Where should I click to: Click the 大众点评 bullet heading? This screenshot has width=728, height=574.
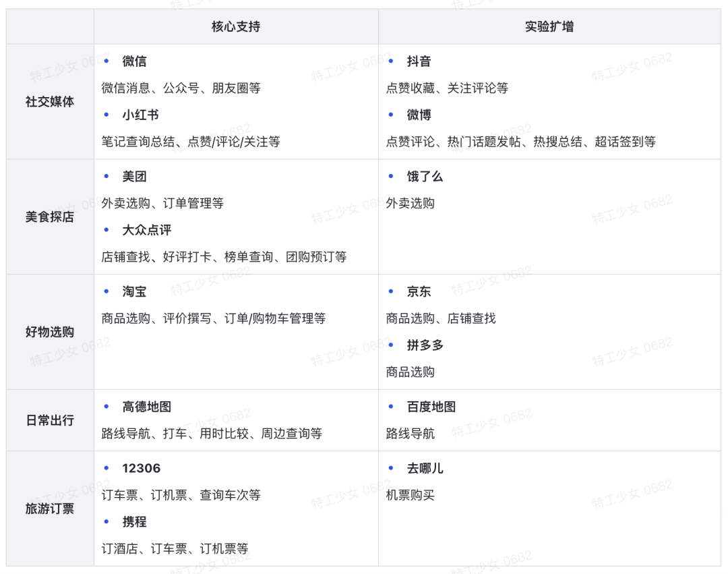point(147,231)
